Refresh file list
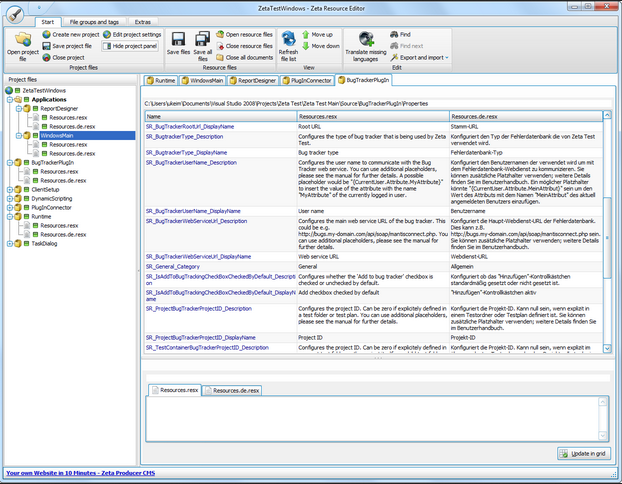The height and width of the screenshot is (484, 622). [x=288, y=46]
